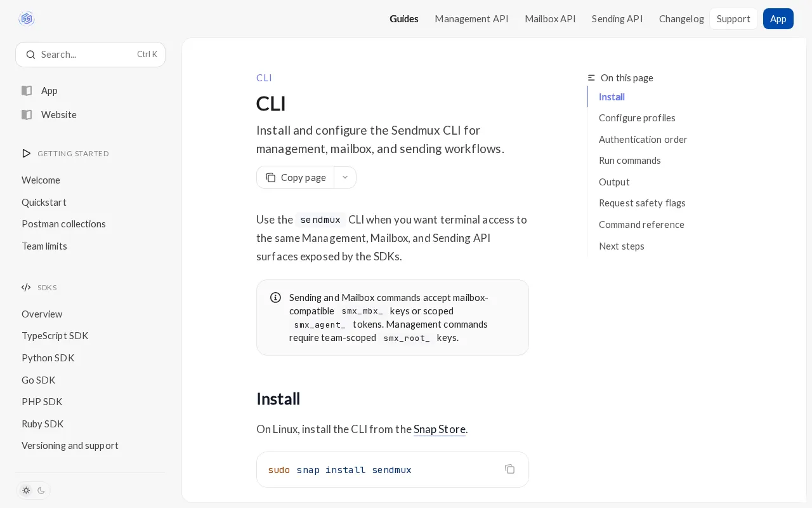Open Postman collections page
The height and width of the screenshot is (508, 812).
[x=63, y=224]
